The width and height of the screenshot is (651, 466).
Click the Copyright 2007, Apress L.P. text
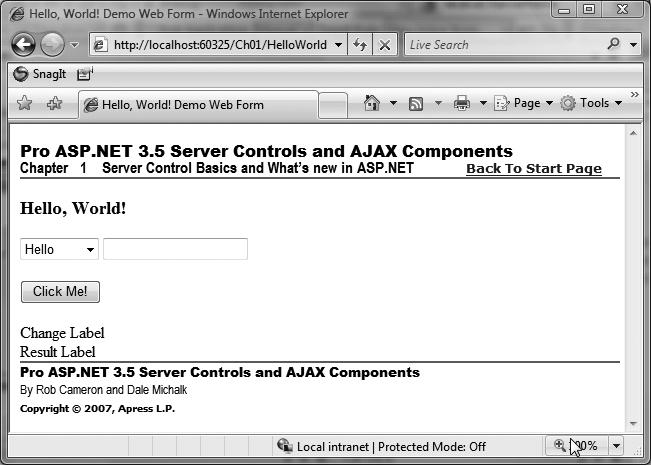98,409
